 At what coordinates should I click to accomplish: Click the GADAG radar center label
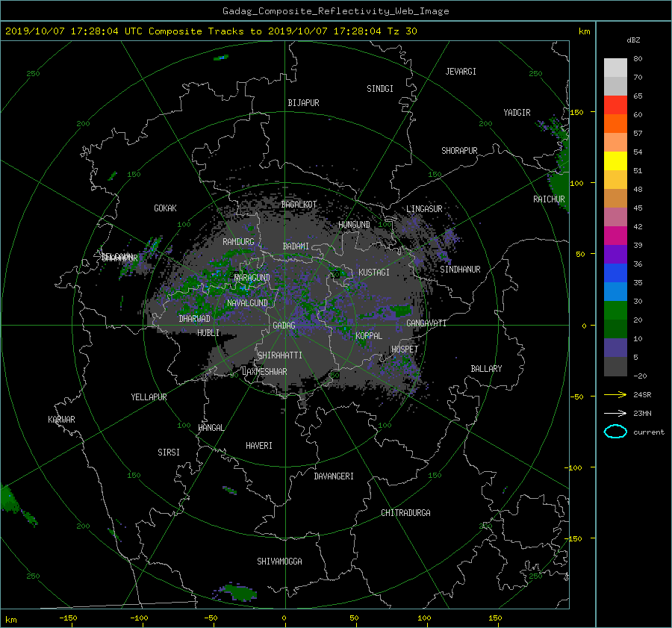(x=284, y=326)
